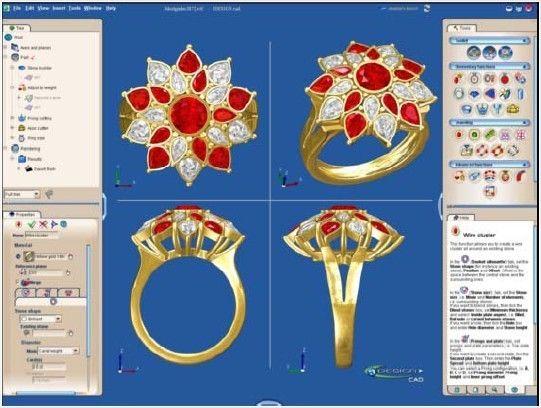Open the Insert menu

[59, 8]
